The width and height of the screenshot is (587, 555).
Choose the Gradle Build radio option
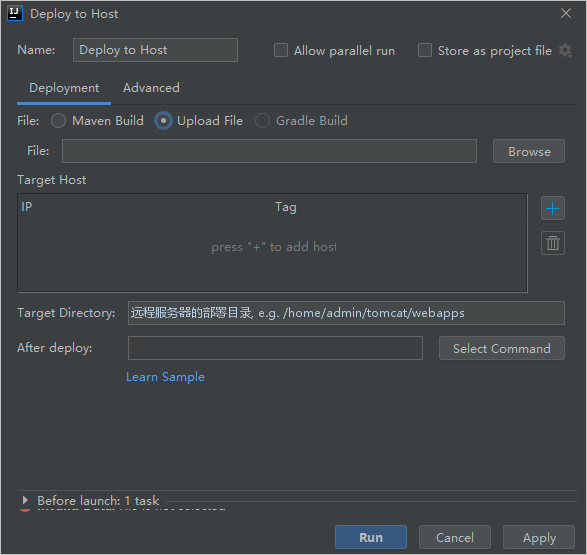pyautogui.click(x=262, y=121)
